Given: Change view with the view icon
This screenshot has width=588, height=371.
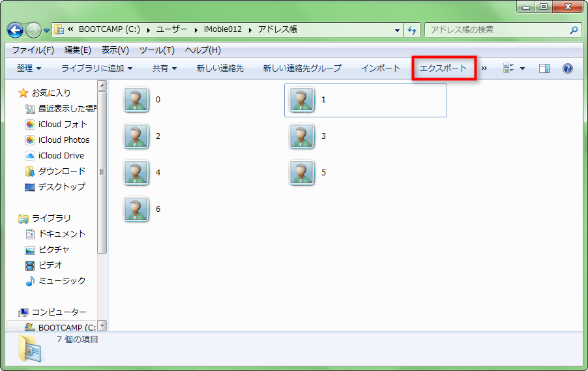Looking at the screenshot, I should click(x=508, y=68).
